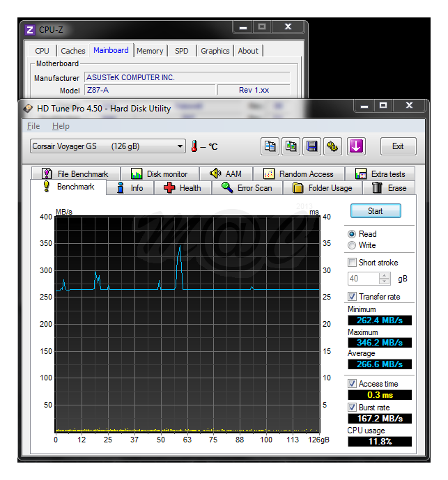Screen dimensions: 448x480
Task: Click the Health tab's red cross icon
Action: click(x=169, y=187)
